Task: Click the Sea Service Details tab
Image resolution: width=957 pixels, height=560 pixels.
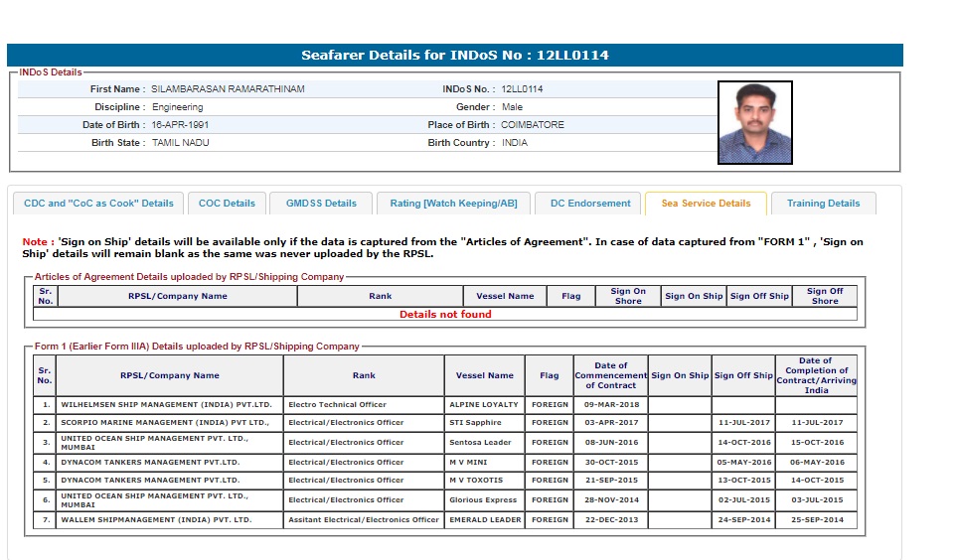Action: pyautogui.click(x=706, y=204)
